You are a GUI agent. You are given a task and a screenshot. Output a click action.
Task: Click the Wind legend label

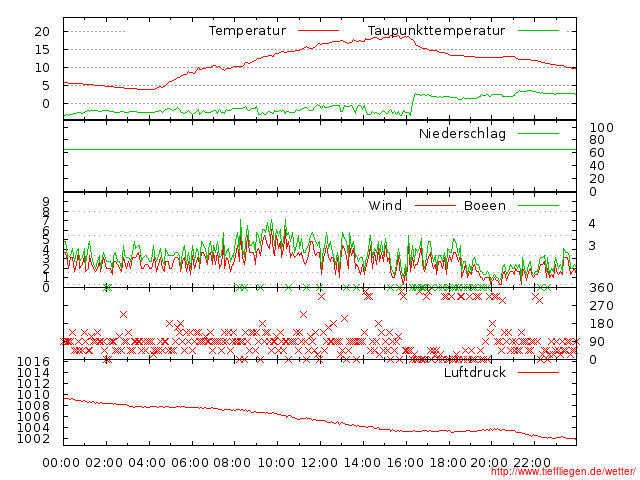pos(385,205)
